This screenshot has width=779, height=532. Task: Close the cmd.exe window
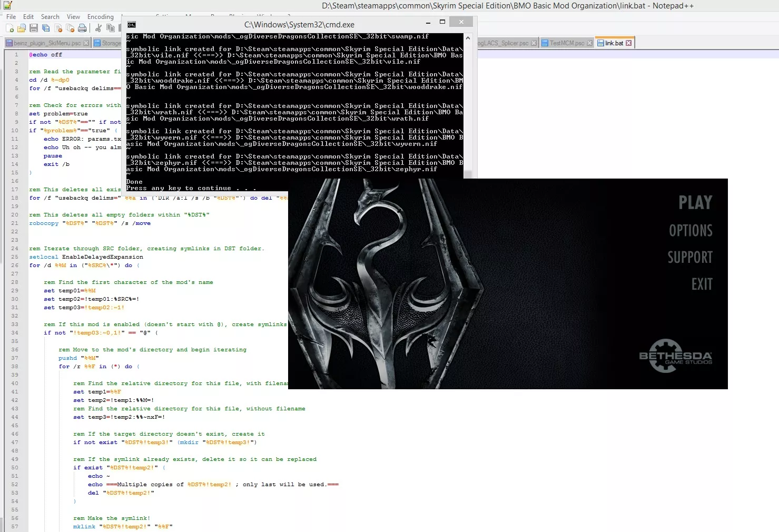(461, 22)
